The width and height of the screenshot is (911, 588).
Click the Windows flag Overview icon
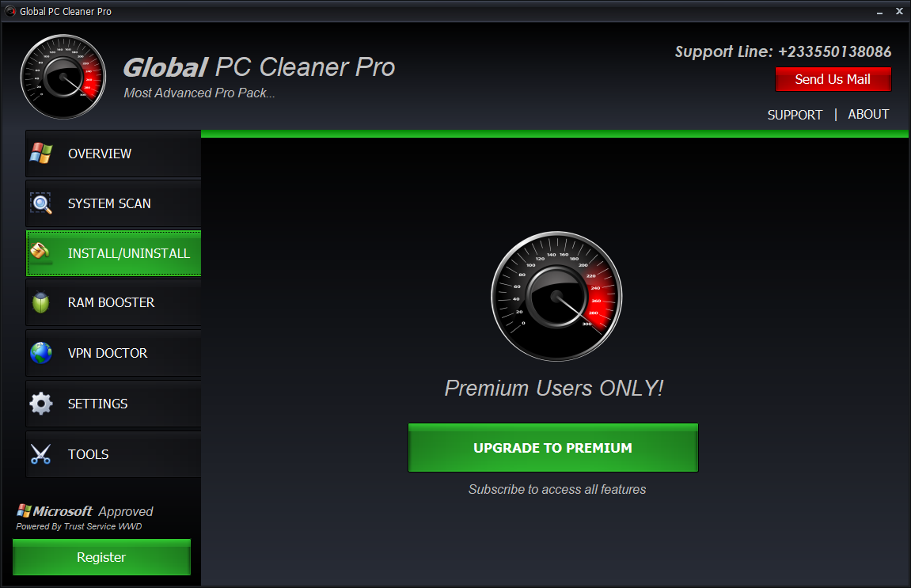(41, 154)
